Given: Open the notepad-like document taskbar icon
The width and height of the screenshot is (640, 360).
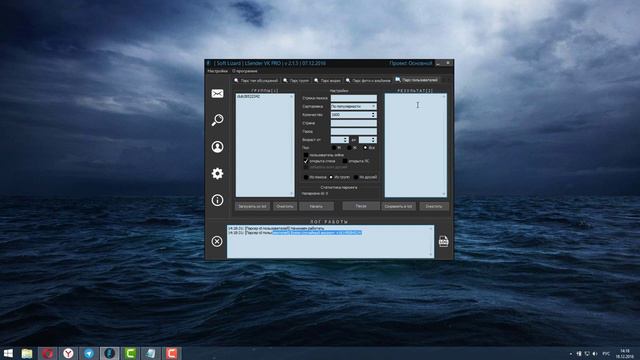Looking at the screenshot, I should click(151, 353).
